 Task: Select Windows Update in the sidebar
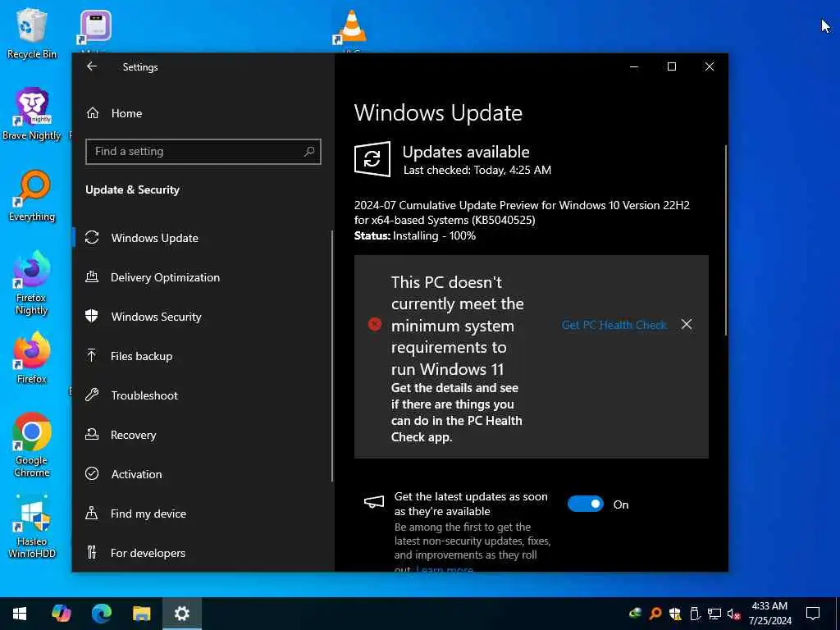tap(202, 238)
